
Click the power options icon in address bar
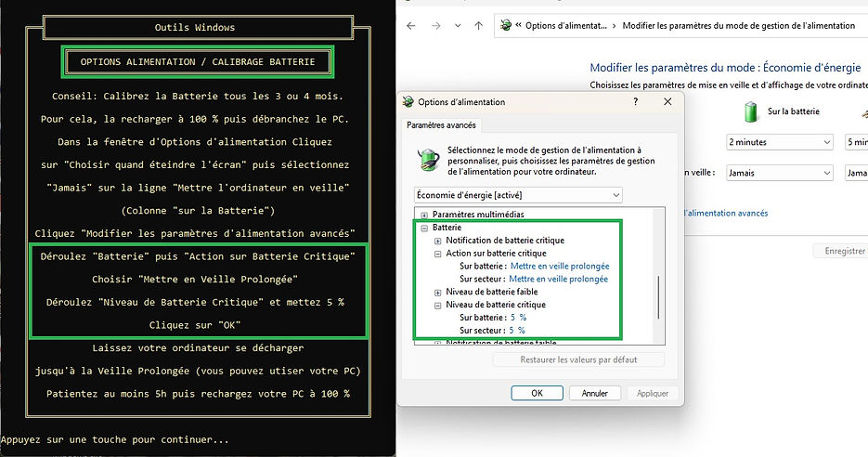pyautogui.click(x=505, y=25)
